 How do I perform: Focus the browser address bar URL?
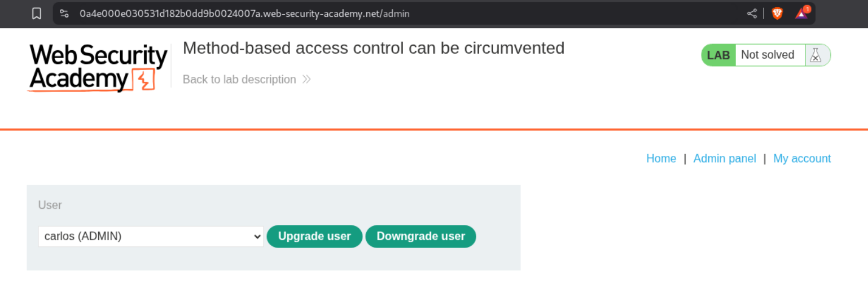[245, 14]
